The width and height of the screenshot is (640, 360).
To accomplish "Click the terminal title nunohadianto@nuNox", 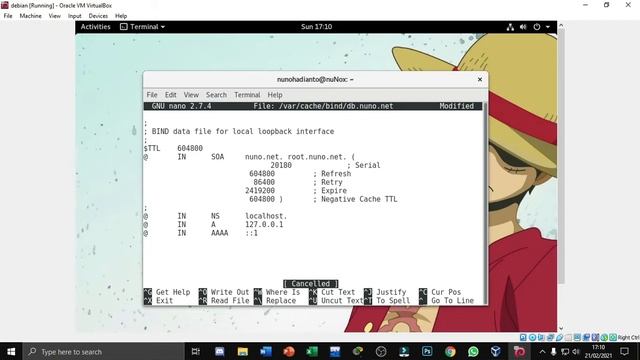I will (x=315, y=79).
